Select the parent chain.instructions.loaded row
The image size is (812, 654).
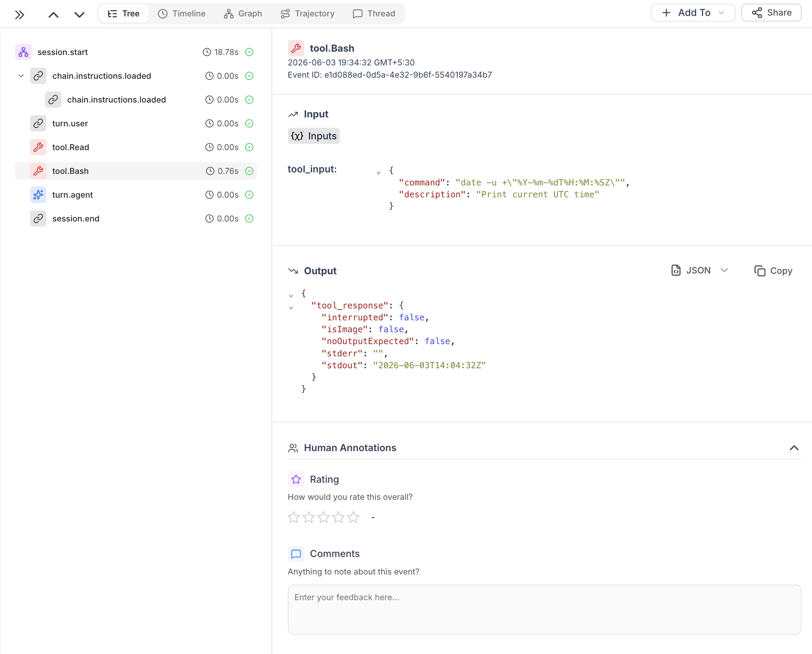136,76
